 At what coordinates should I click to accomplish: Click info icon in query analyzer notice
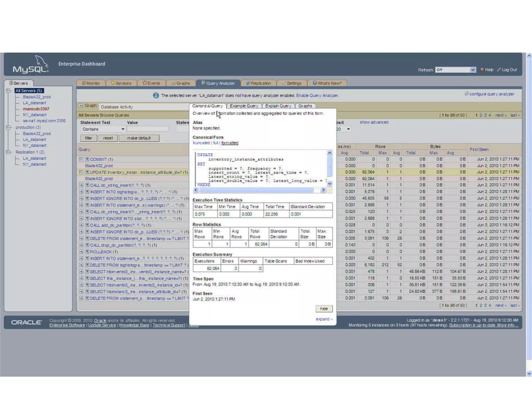coord(156,96)
